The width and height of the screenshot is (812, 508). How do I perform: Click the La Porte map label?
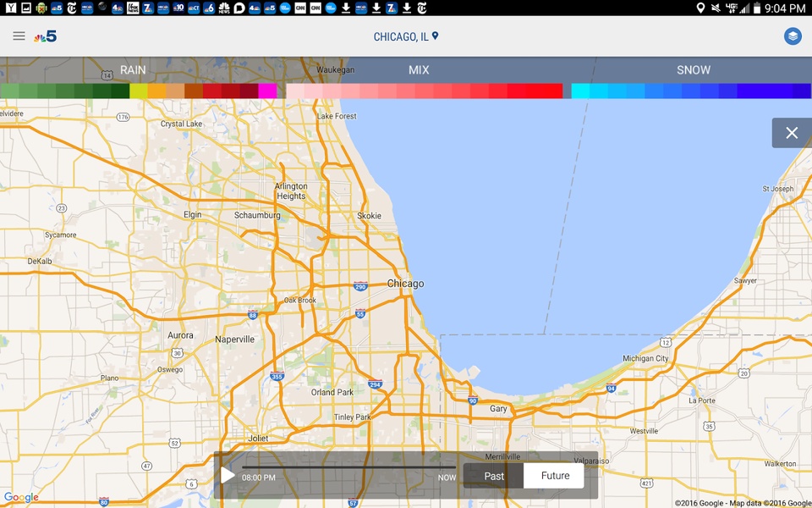click(702, 400)
